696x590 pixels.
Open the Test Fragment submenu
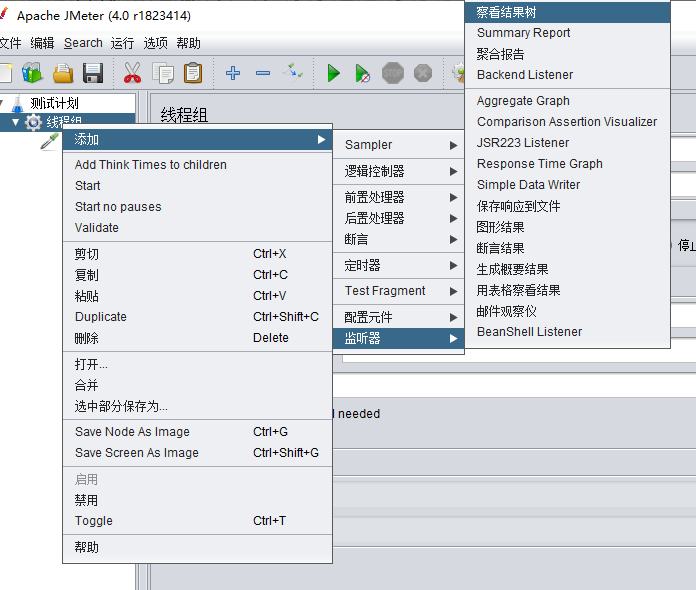click(399, 291)
